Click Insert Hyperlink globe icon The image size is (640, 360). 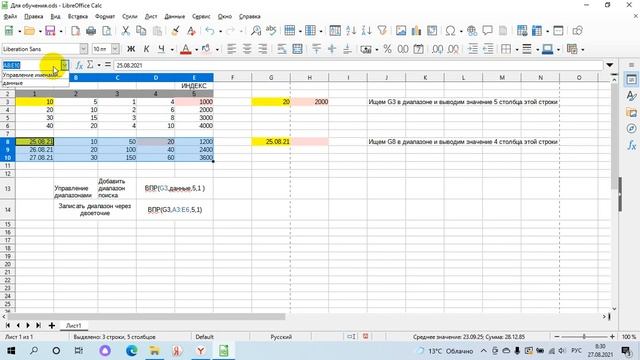[472, 31]
